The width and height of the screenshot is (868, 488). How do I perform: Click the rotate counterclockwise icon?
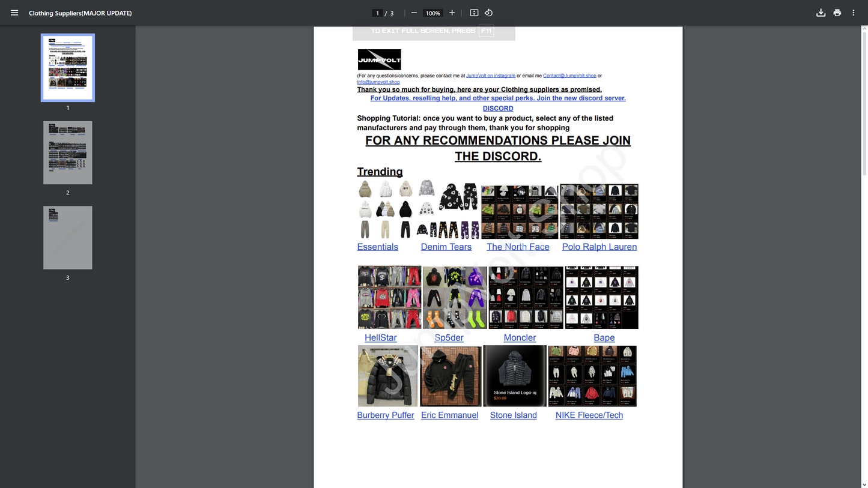(x=489, y=13)
